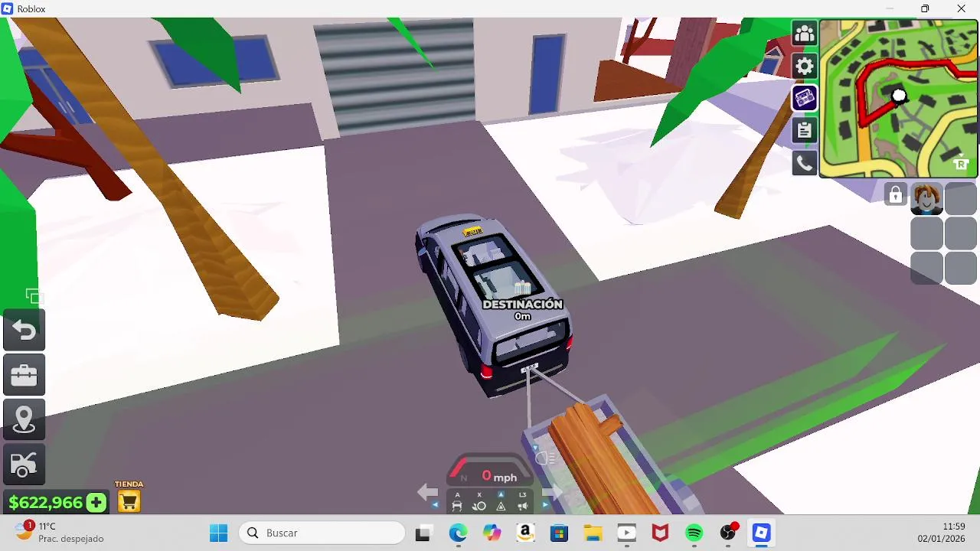Open the Windows Start menu

point(218,533)
